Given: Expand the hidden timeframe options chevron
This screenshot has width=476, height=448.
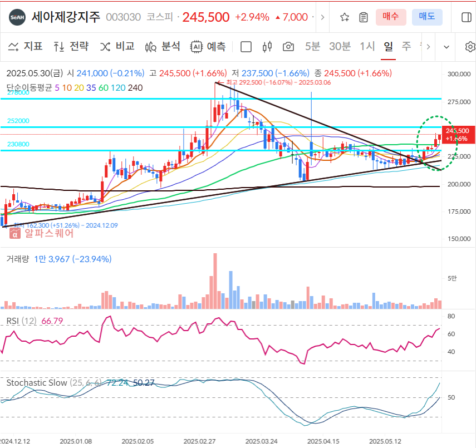Looking at the screenshot, I should coord(428,47).
